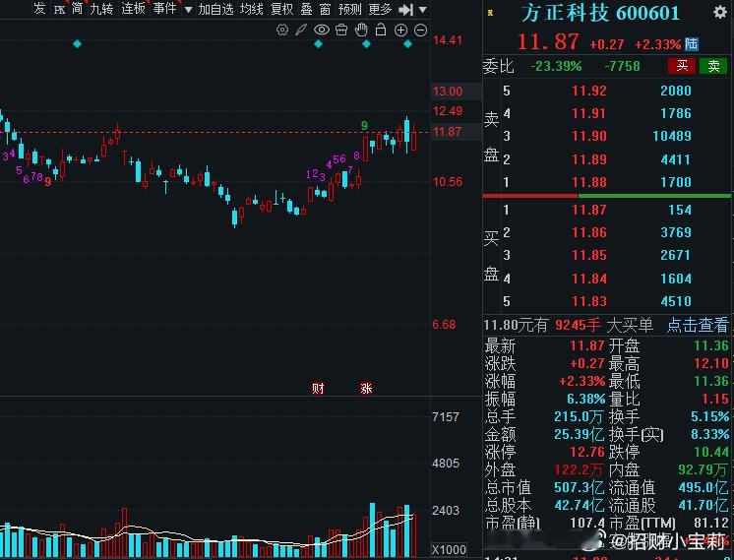734x560 pixels.
Task: Select buy level 3 price 11.85
Action: (x=589, y=255)
